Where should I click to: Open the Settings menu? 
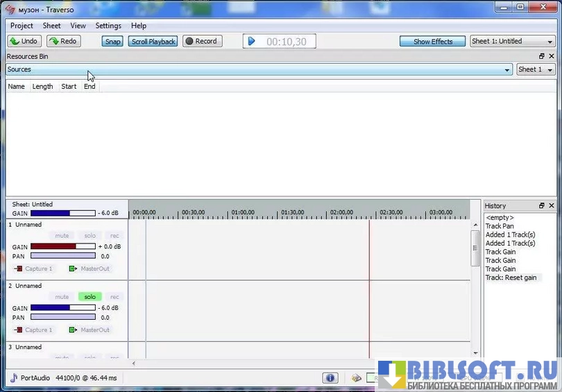tap(108, 26)
